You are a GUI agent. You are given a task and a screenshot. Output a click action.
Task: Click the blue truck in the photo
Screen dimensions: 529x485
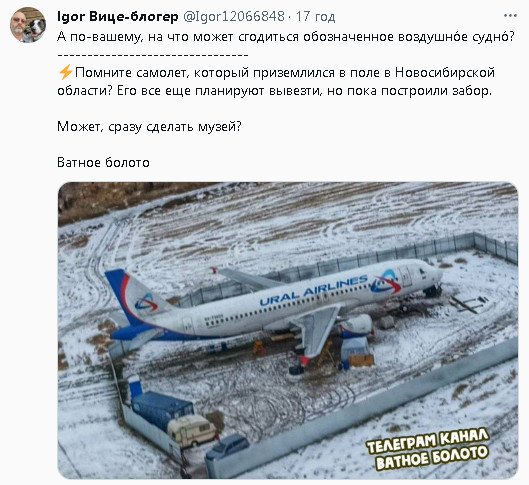162,408
